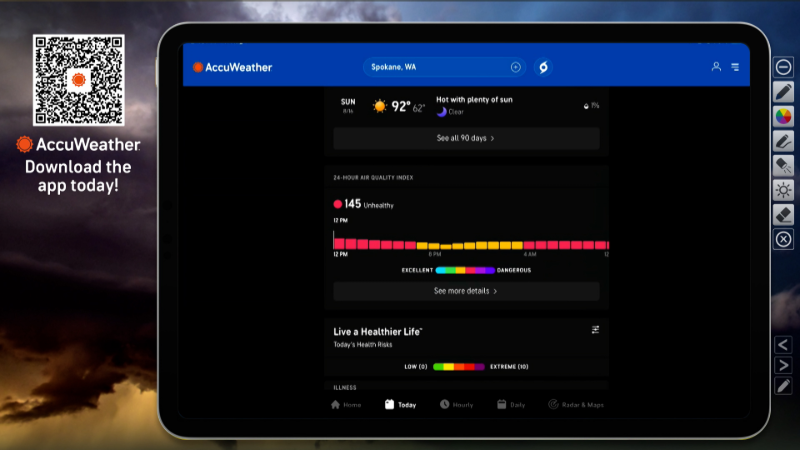Click the moon Clear night icon
Image resolution: width=800 pixels, height=450 pixels.
[x=442, y=112]
